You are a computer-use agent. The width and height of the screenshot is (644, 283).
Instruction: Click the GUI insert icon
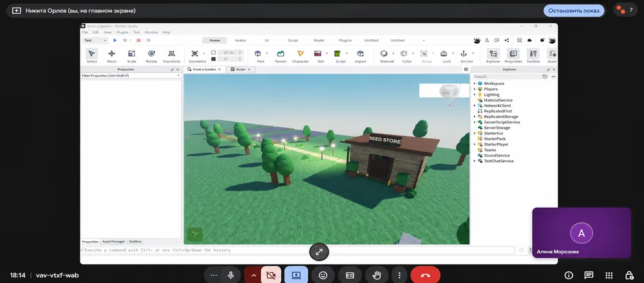point(318,54)
